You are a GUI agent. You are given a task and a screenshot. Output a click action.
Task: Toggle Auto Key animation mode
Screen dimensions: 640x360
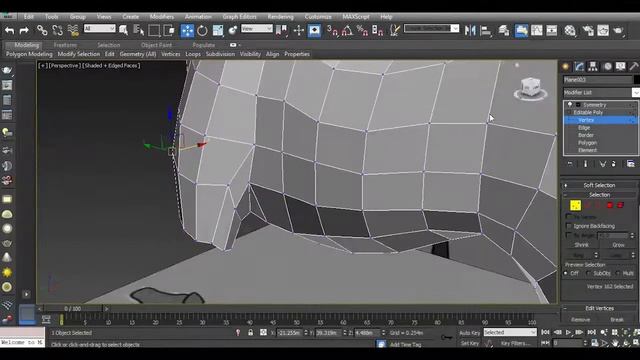(x=470, y=333)
